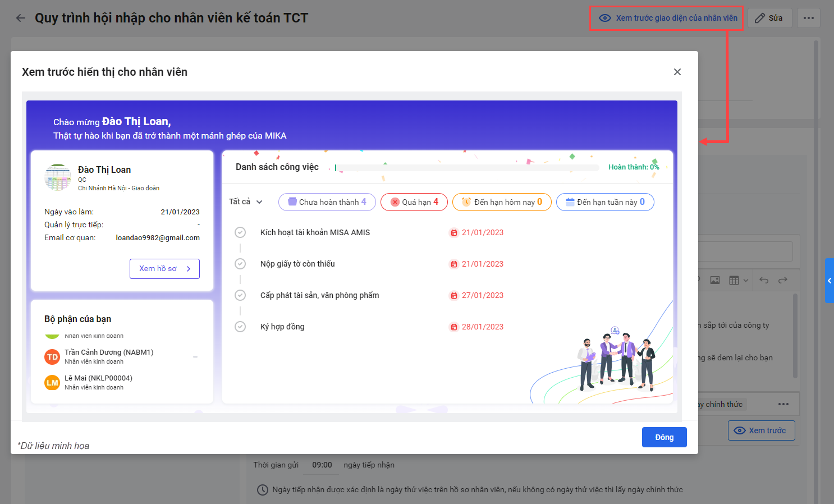
Task: Click the redo arrow in the editor toolbar
Action: (x=783, y=280)
